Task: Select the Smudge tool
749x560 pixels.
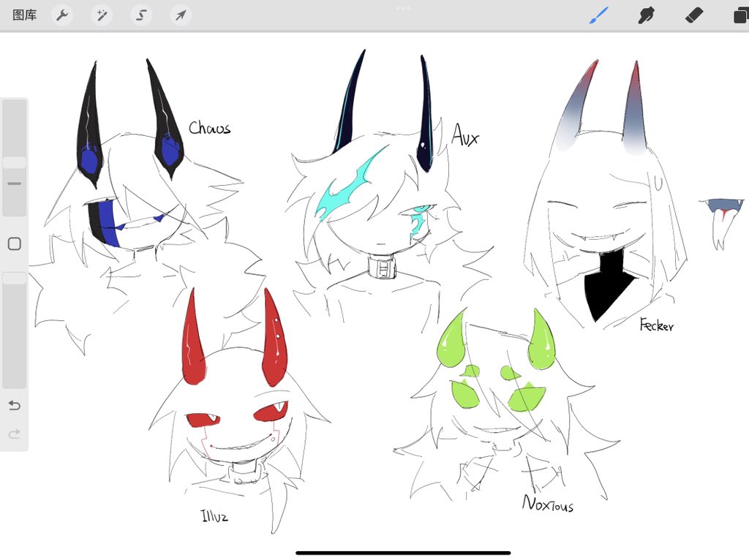Action: pos(645,15)
